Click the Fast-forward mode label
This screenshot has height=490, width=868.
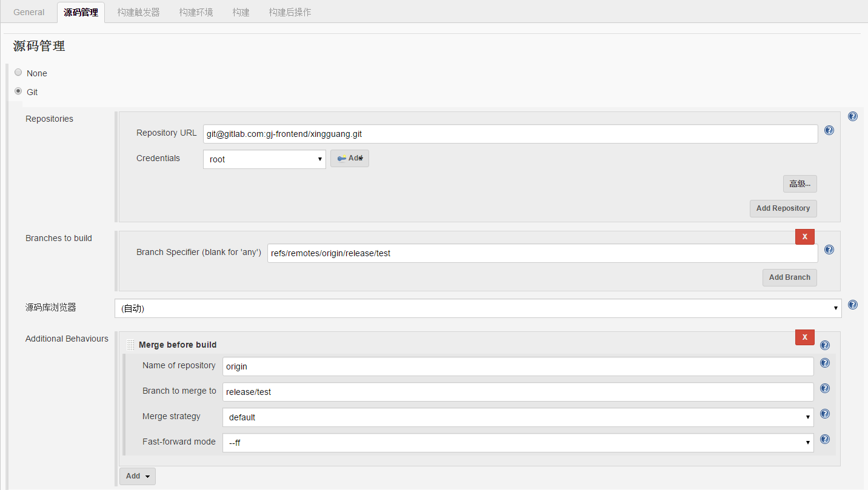click(x=179, y=442)
